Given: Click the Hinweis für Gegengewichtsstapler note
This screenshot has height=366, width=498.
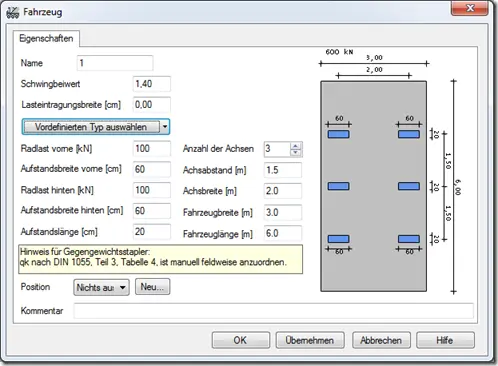Looking at the screenshot, I should tap(160, 259).
